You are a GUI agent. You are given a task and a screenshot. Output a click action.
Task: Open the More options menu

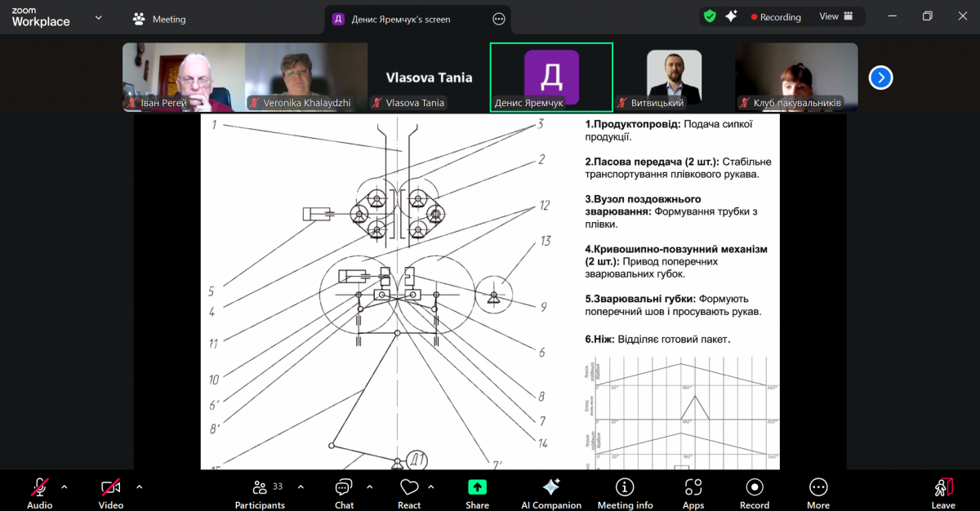[818, 493]
